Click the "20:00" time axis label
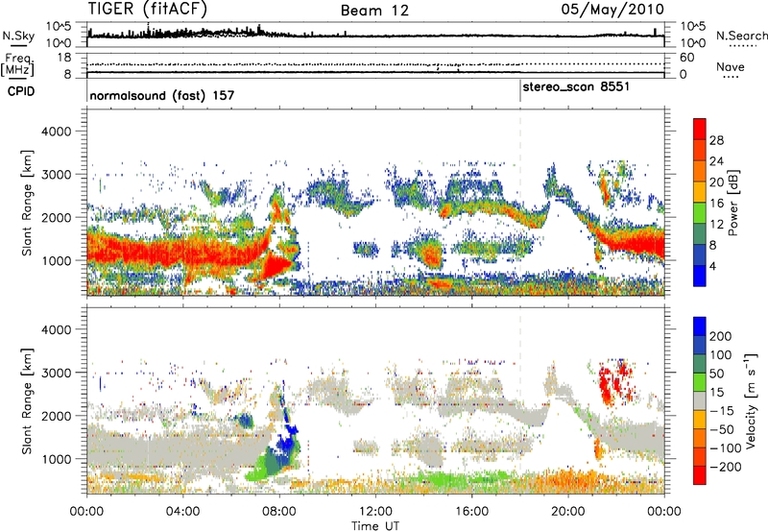The image size is (768, 532). [568, 512]
